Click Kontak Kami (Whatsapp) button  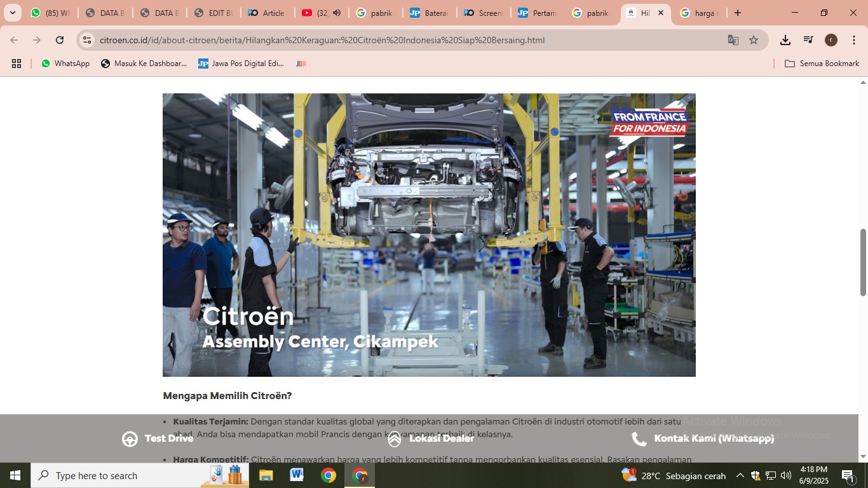tap(703, 438)
